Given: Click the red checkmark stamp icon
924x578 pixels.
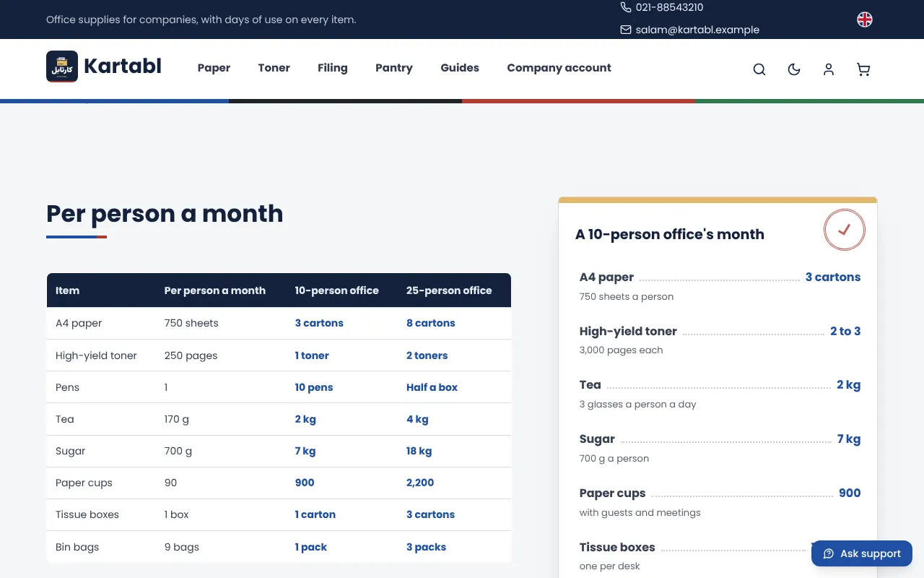Looking at the screenshot, I should (x=845, y=230).
